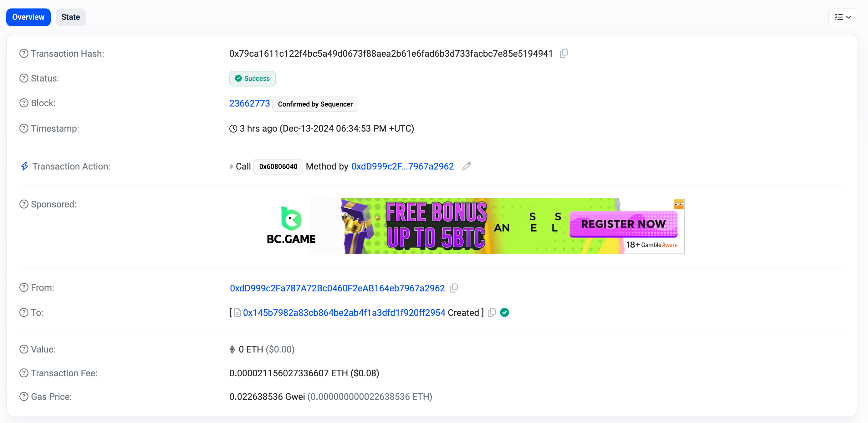Click the pencil edit icon beside transaction action
The image size is (868, 423).
tap(466, 166)
